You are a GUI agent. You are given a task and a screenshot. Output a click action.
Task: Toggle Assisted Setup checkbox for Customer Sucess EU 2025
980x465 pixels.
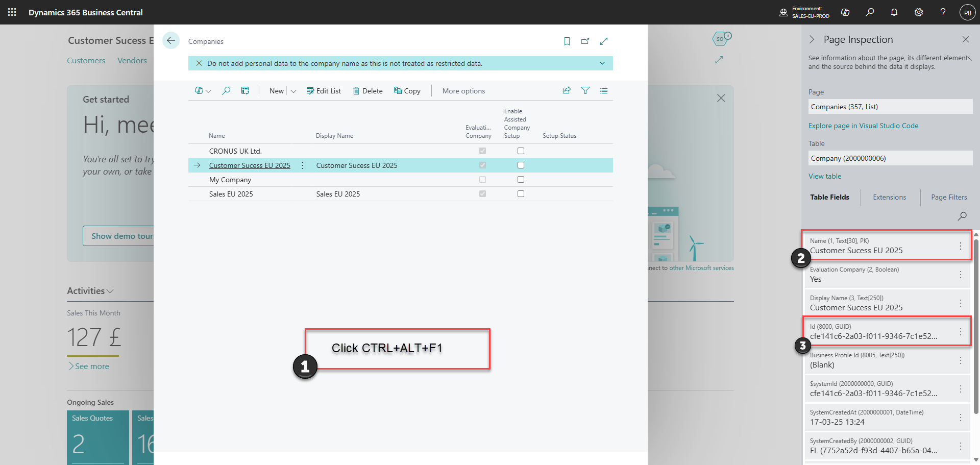pos(521,165)
